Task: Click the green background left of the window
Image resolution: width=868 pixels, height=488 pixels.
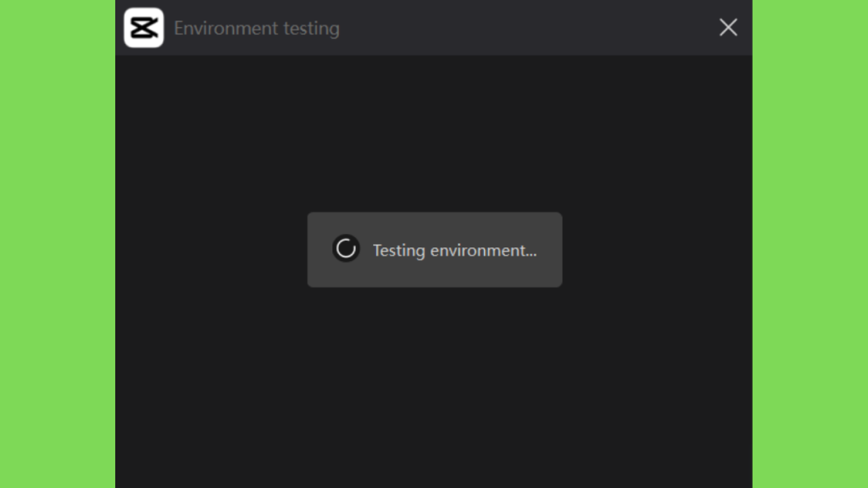Action: (x=58, y=244)
